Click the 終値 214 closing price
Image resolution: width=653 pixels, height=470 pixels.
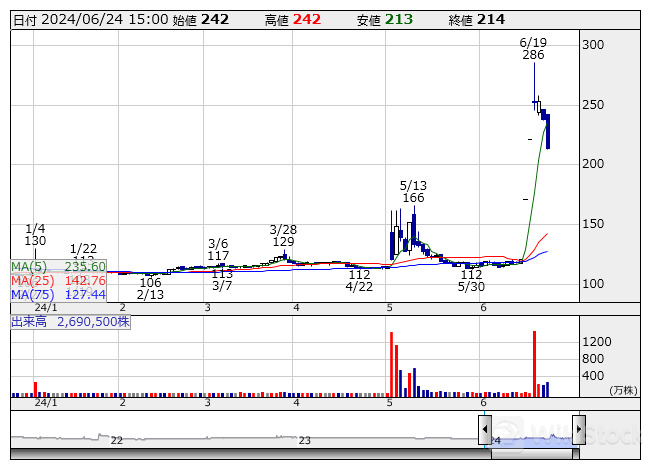pyautogui.click(x=476, y=19)
